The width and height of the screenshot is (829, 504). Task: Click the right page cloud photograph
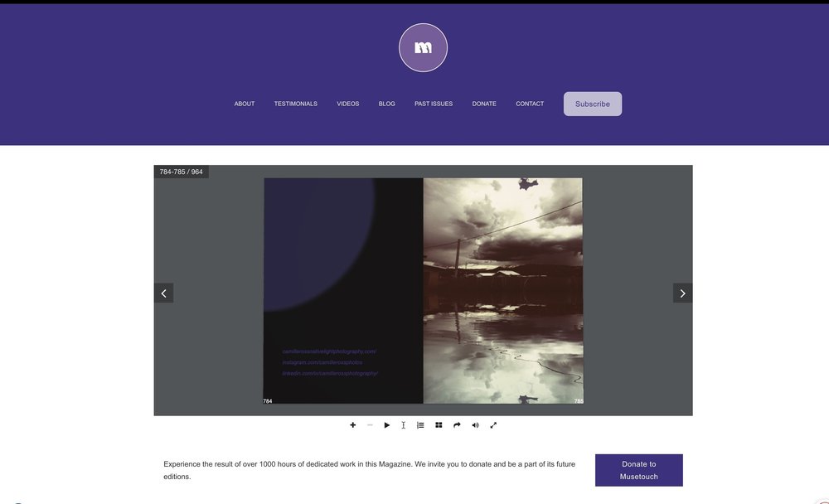(502, 290)
